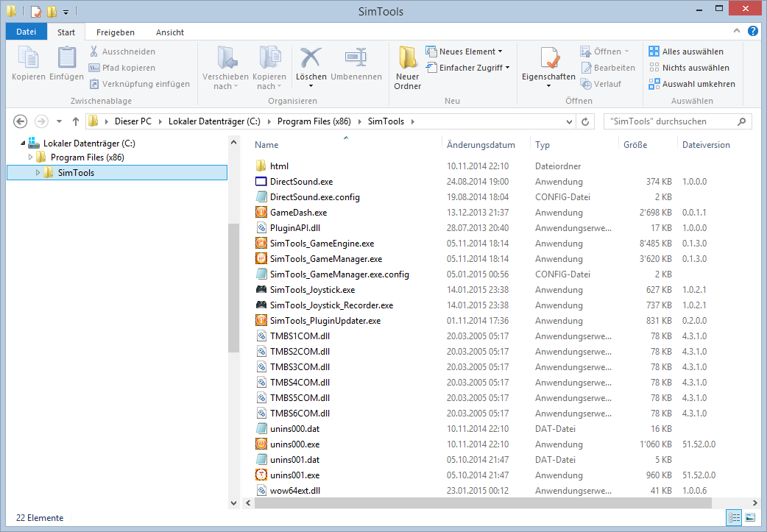767x532 pixels.
Task: Select the SimTools folder in tree
Action: [117, 173]
